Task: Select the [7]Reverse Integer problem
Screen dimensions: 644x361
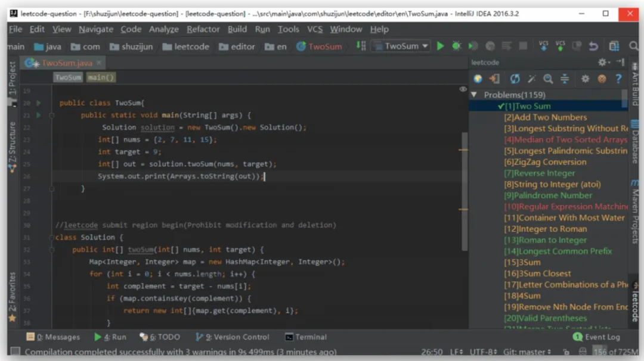Action: pos(540,173)
